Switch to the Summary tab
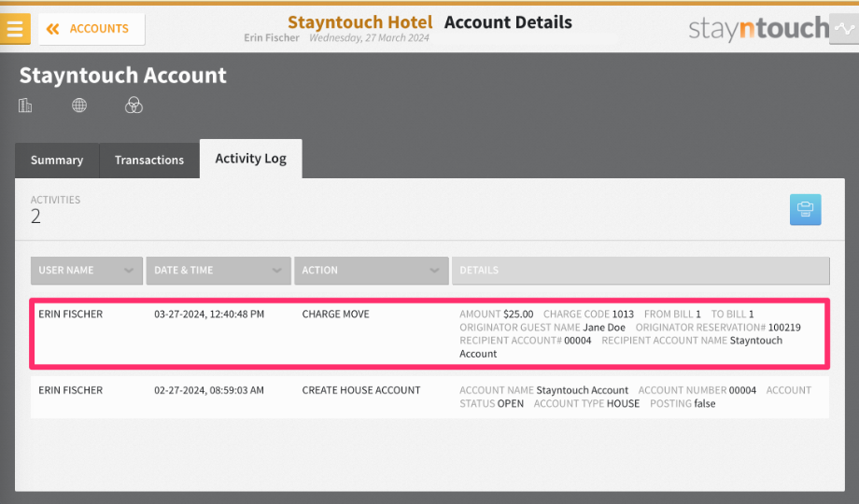This screenshot has width=859, height=504. coord(57,161)
